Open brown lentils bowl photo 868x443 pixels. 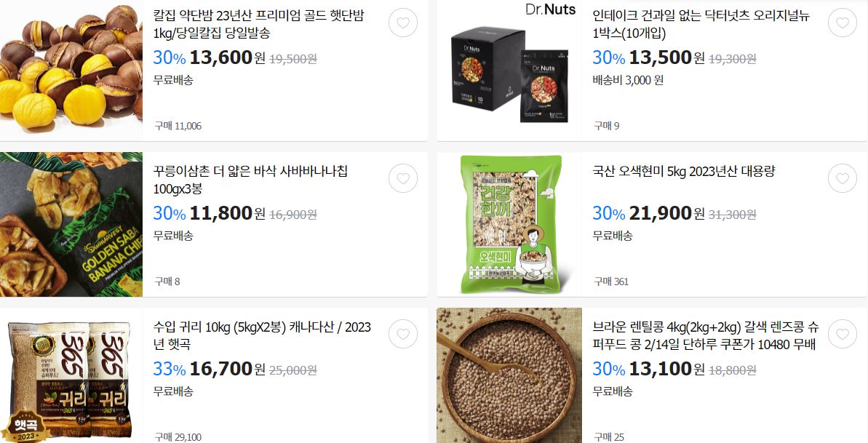[x=509, y=375]
